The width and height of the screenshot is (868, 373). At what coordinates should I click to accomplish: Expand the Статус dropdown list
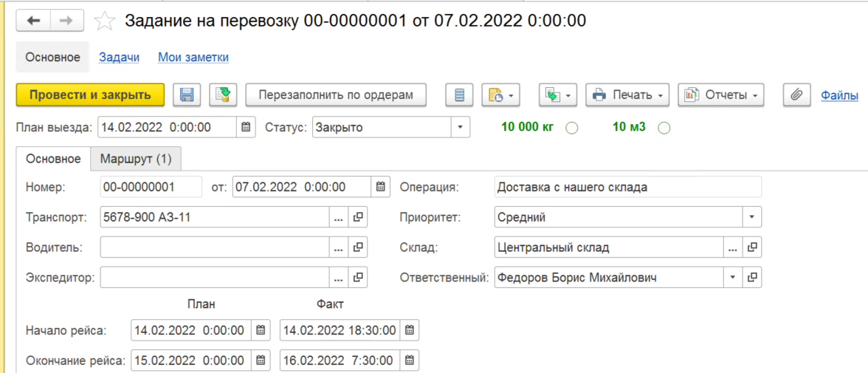pyautogui.click(x=461, y=127)
